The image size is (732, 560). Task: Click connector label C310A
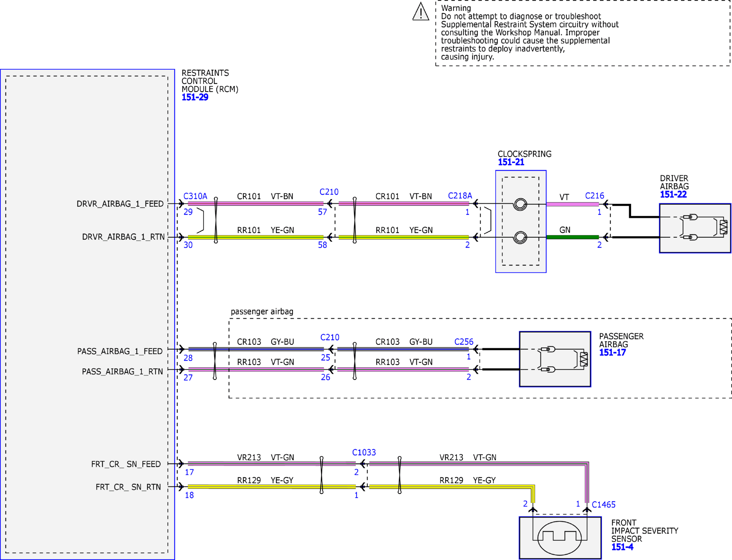[195, 196]
